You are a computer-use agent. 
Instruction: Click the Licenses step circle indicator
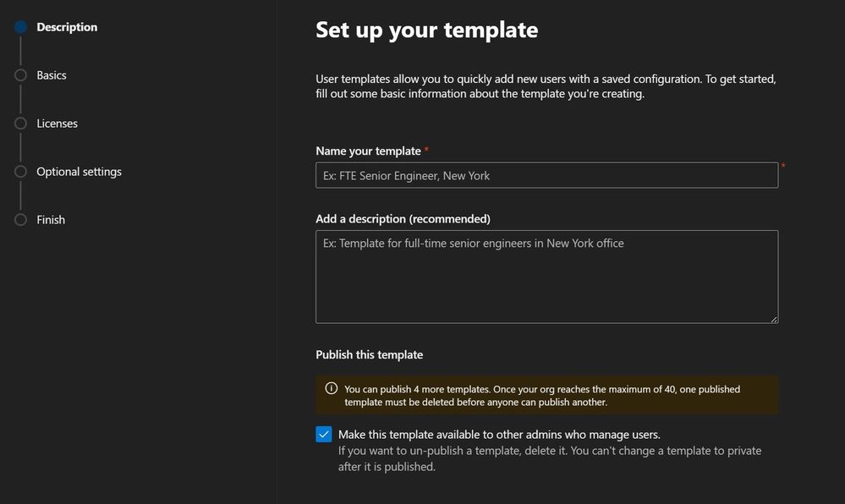(x=20, y=123)
